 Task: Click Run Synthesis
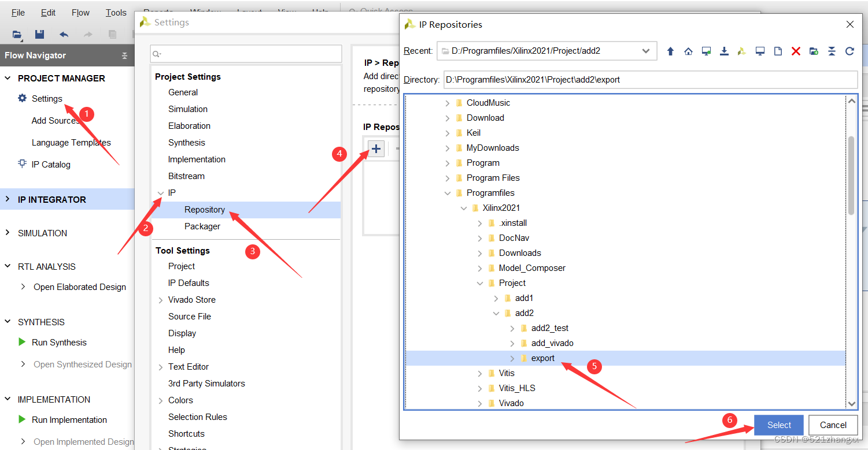pyautogui.click(x=59, y=343)
